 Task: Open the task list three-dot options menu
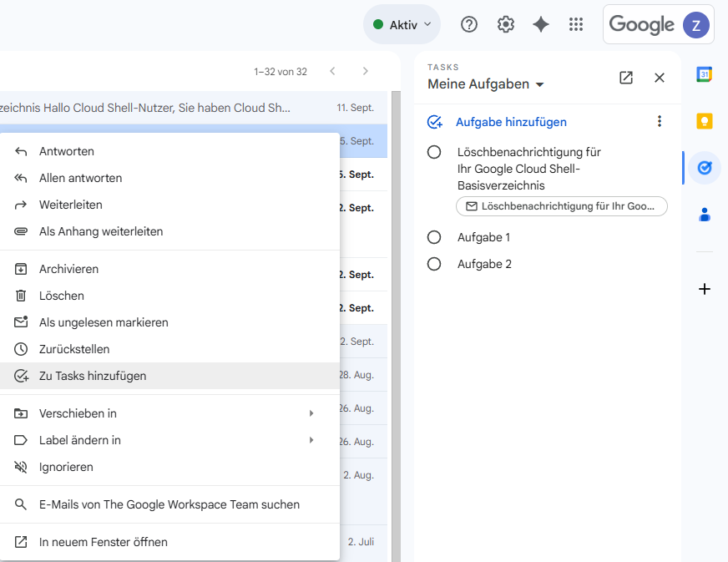pos(660,122)
